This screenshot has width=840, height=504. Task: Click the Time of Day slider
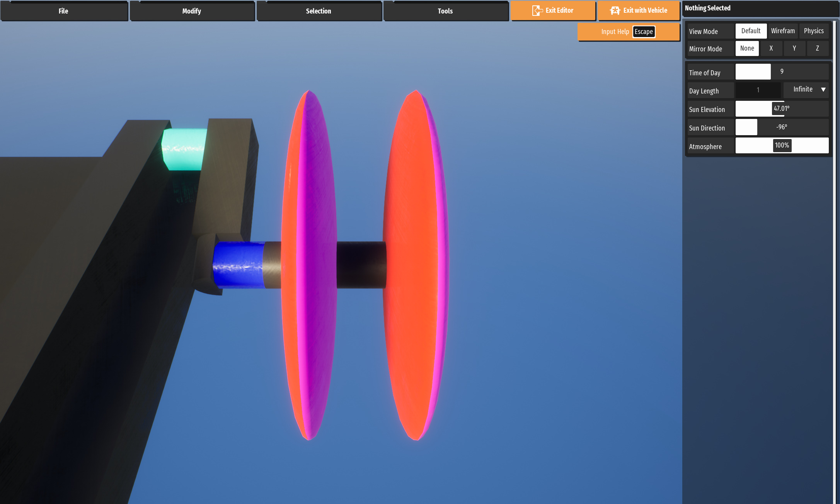pyautogui.click(x=782, y=71)
